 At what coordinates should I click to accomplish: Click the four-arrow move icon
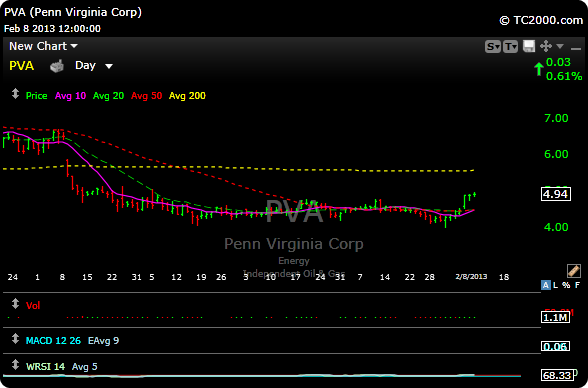tap(546, 46)
